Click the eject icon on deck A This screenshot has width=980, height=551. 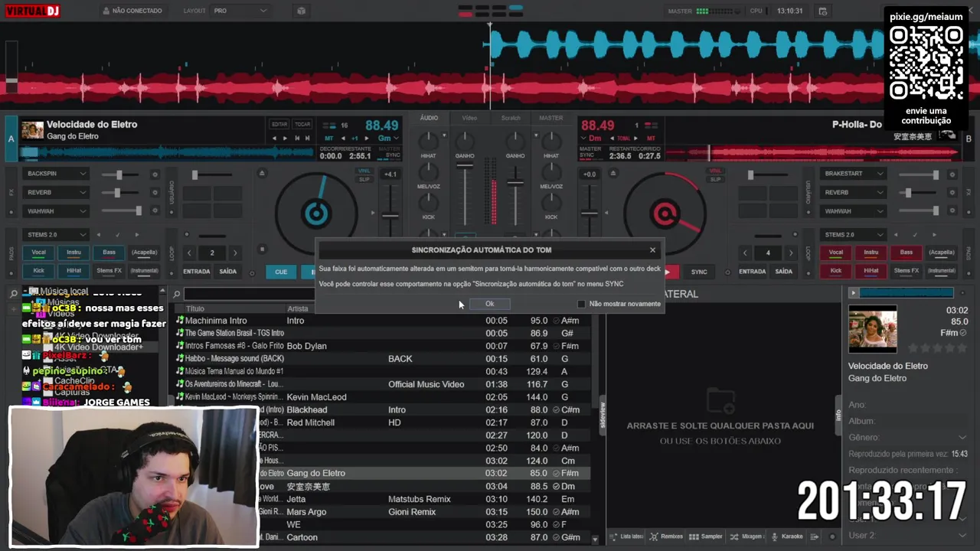262,174
